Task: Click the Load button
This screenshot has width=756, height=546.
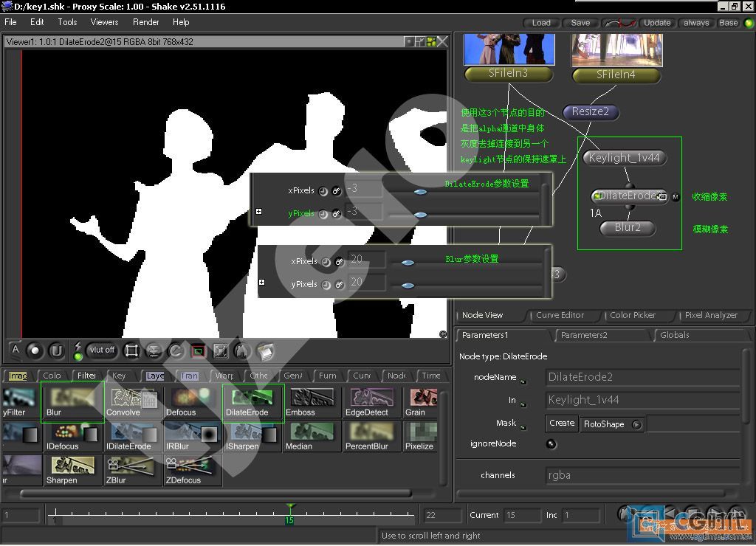Action: click(541, 23)
